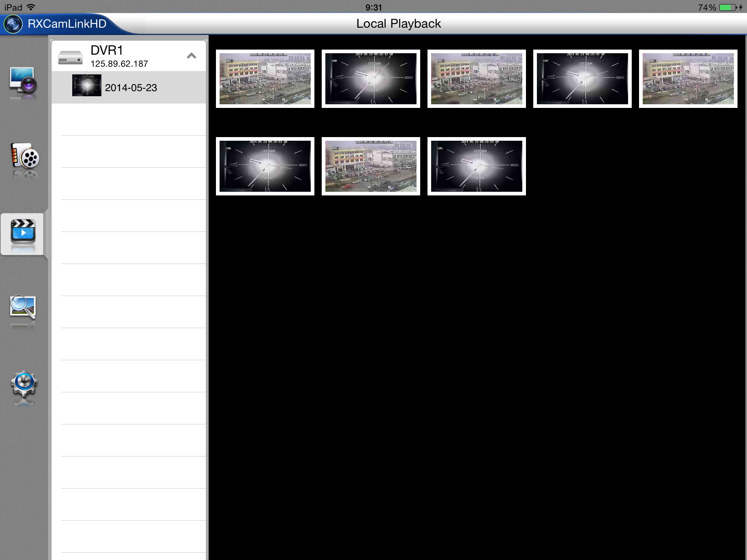This screenshot has width=747, height=560.
Task: Open the CH5 clock recording thumbnail
Action: (477, 166)
